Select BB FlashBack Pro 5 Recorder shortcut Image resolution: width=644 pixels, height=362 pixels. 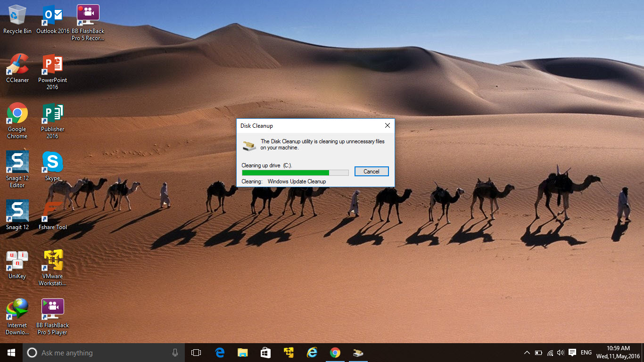point(88,23)
